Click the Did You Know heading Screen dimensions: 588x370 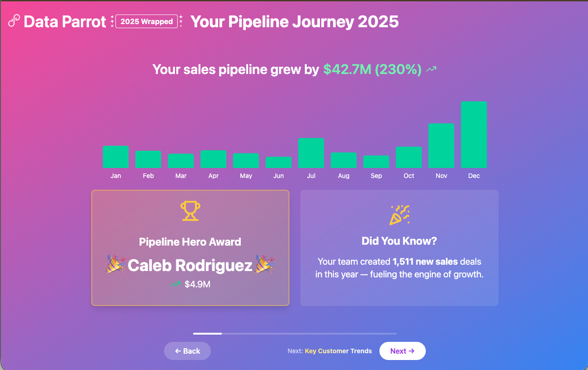(399, 241)
